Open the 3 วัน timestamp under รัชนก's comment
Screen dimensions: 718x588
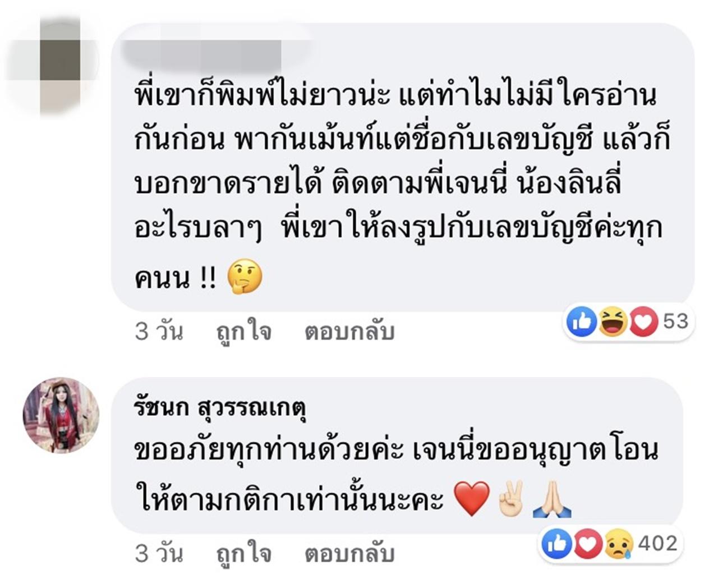159,554
